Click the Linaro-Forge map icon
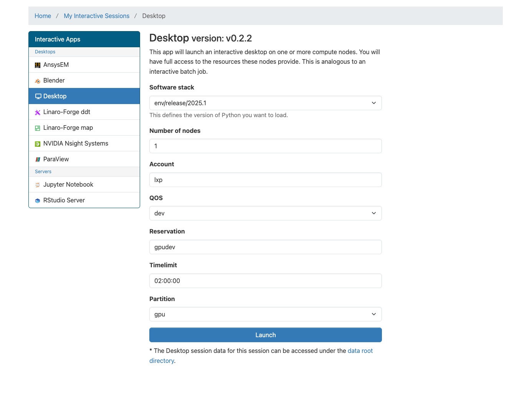The image size is (532, 404). pyautogui.click(x=38, y=128)
